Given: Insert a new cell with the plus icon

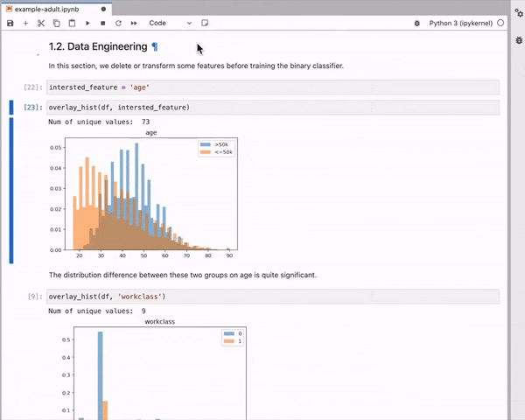Looking at the screenshot, I should [x=25, y=23].
